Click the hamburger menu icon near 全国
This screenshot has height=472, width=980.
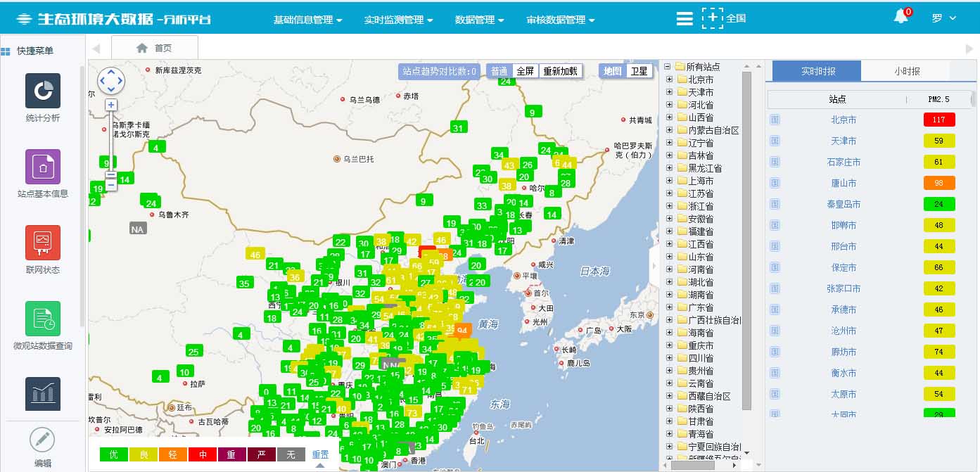684,19
